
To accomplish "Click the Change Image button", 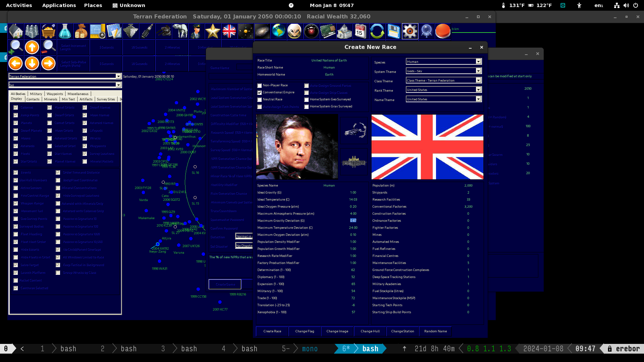I will [337, 331].
